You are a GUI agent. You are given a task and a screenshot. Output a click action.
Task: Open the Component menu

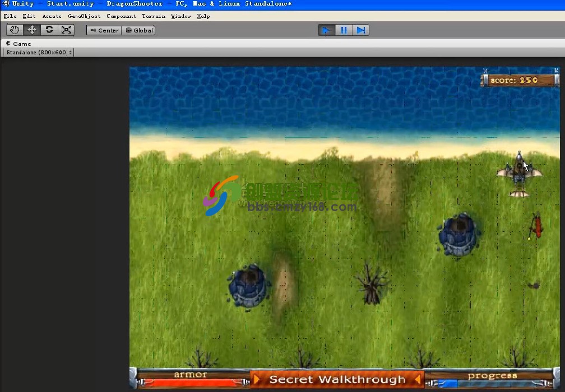(x=121, y=16)
